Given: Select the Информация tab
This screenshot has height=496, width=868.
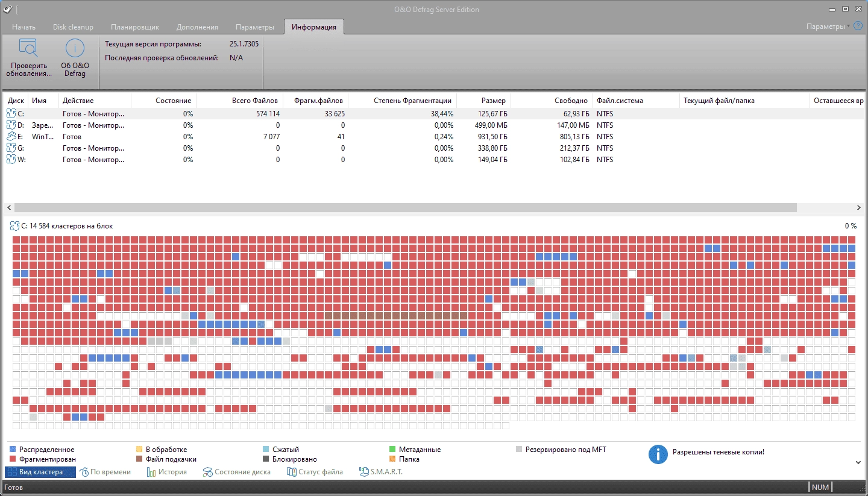Looking at the screenshot, I should pos(313,27).
